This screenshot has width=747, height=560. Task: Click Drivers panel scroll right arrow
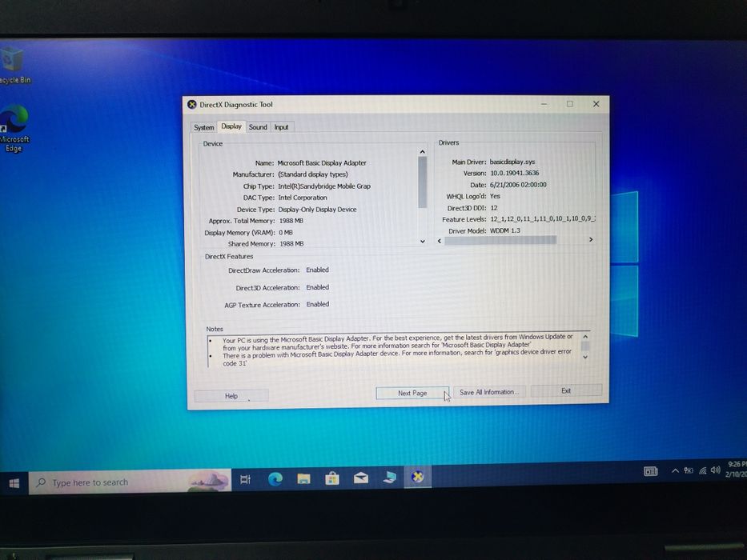tap(591, 239)
